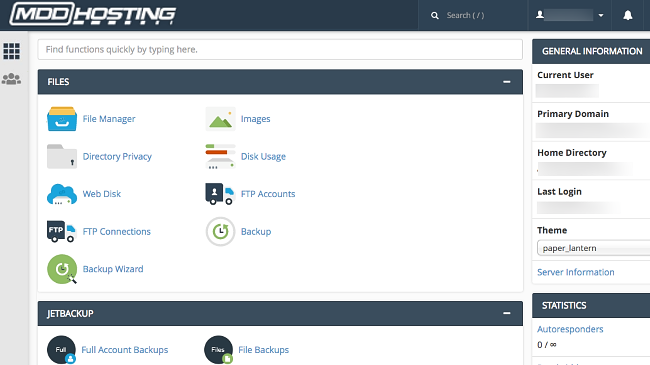This screenshot has width=650, height=365.
Task: Click the File Manager link
Action: (109, 119)
